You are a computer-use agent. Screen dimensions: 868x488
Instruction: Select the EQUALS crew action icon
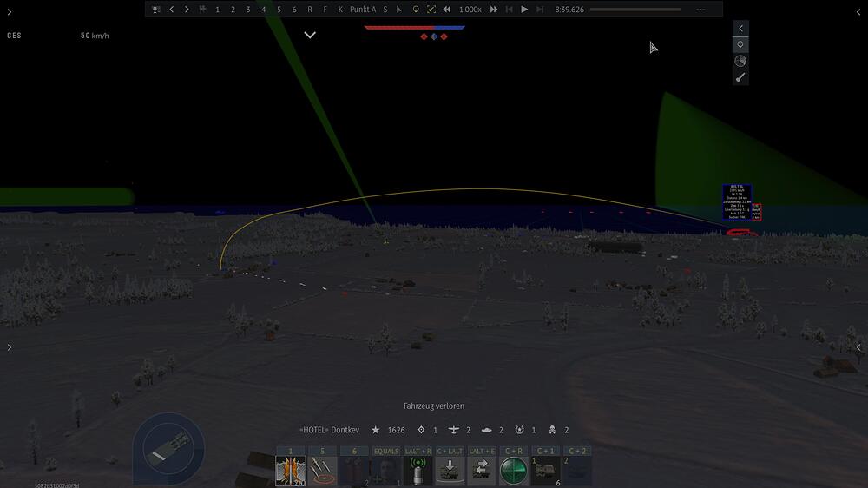(386, 471)
